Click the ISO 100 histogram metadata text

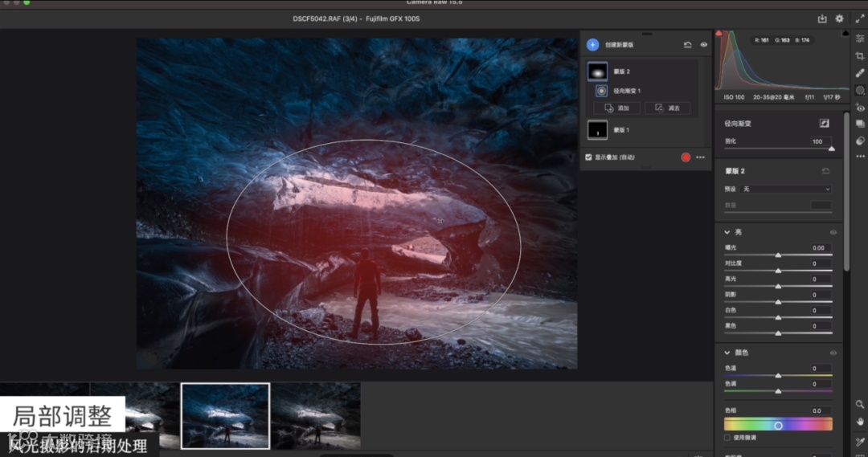click(x=734, y=97)
